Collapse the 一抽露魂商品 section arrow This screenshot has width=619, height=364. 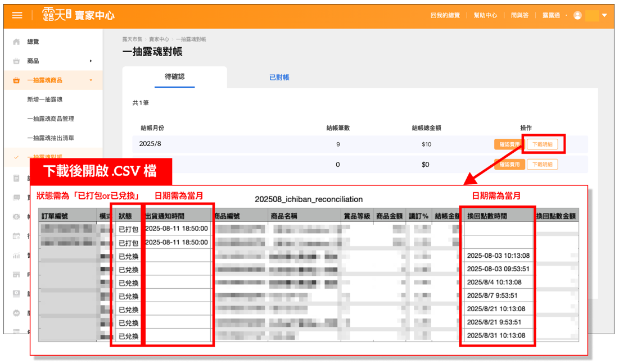[91, 80]
